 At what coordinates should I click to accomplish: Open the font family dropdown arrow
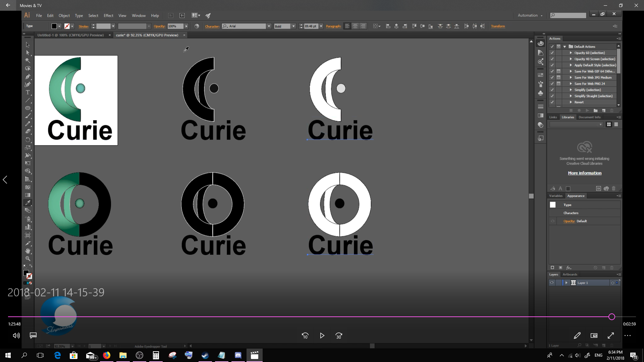click(269, 26)
